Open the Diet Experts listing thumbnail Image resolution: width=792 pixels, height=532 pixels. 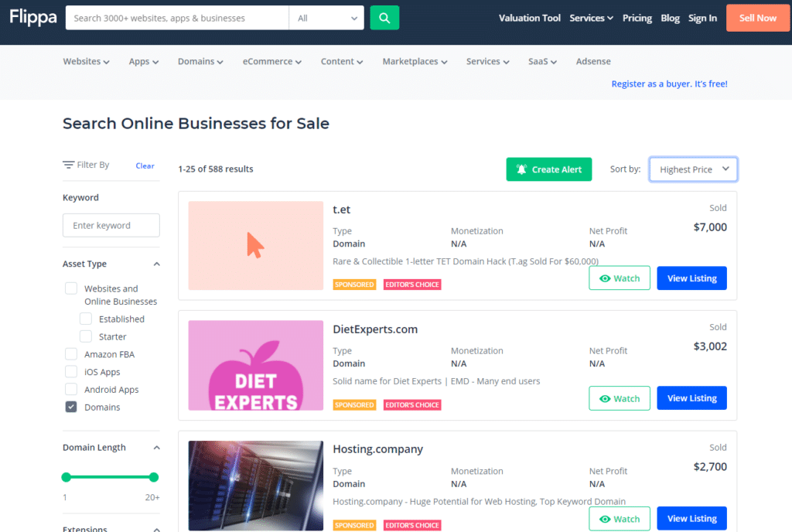[255, 365]
